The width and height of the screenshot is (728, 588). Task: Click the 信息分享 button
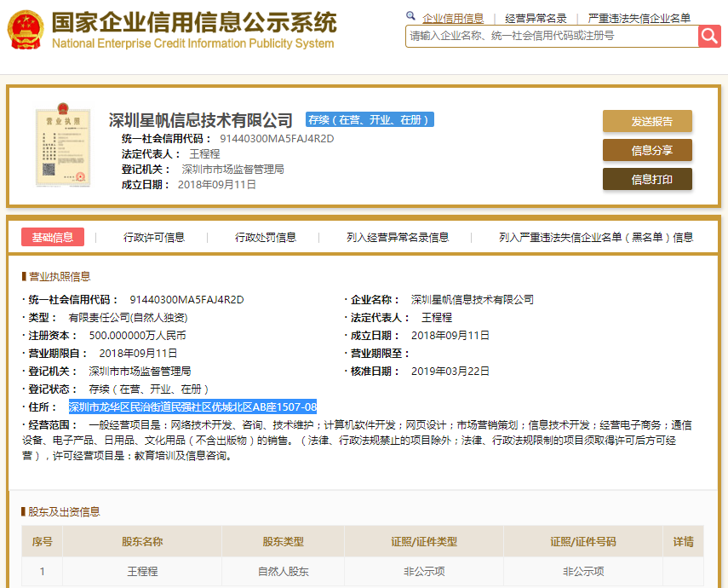[x=647, y=150]
